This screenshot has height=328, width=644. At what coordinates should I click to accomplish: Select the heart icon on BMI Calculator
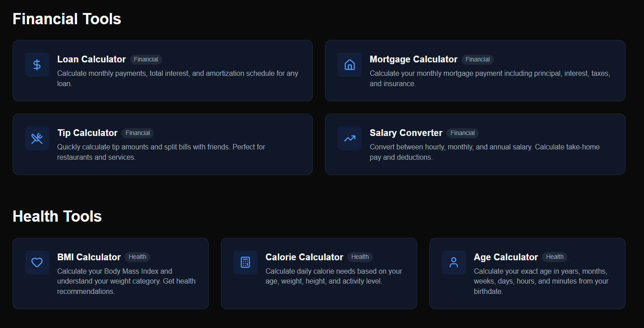coord(37,262)
